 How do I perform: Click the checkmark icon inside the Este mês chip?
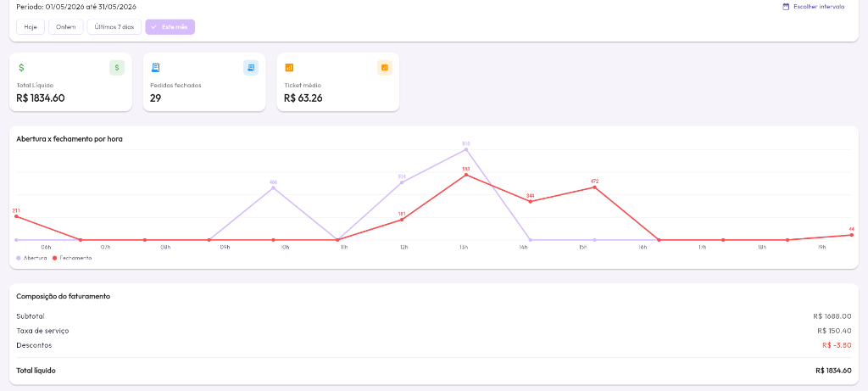click(154, 26)
